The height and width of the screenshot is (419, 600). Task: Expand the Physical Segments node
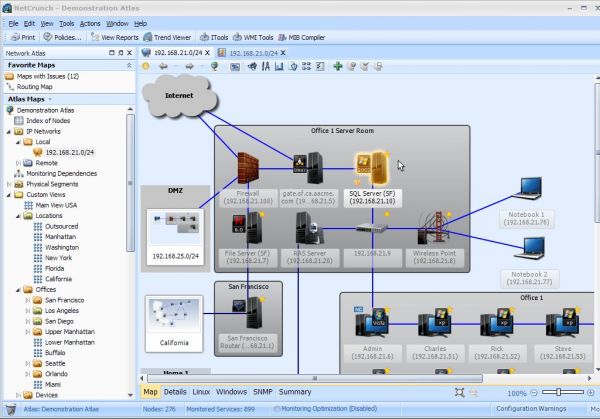[8, 184]
